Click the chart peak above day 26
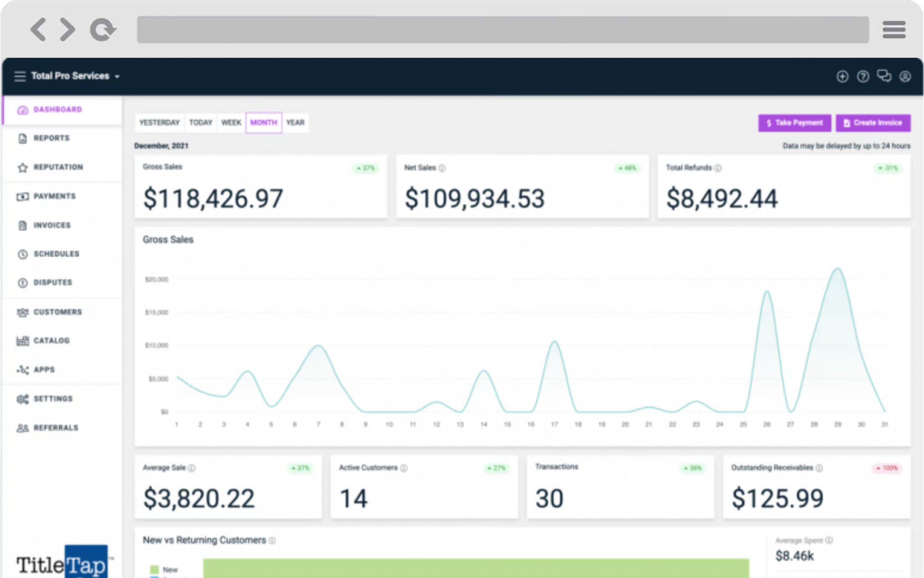Viewport: 924px width, 578px height. (x=767, y=292)
